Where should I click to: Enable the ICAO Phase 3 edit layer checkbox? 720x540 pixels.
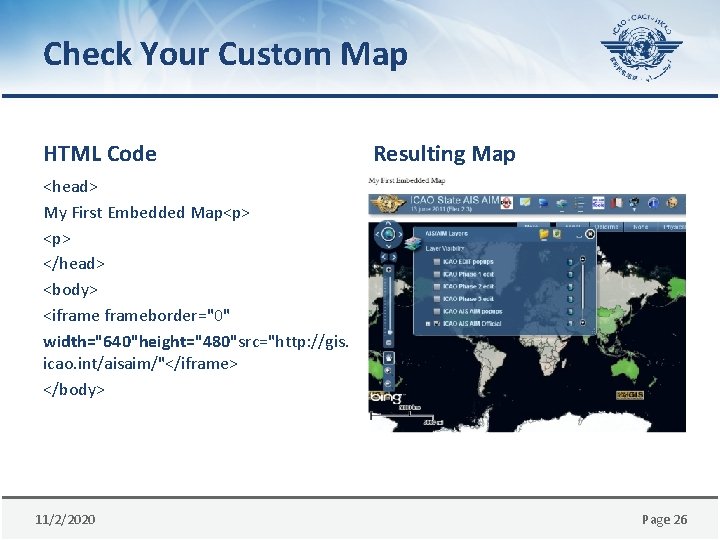point(437,299)
